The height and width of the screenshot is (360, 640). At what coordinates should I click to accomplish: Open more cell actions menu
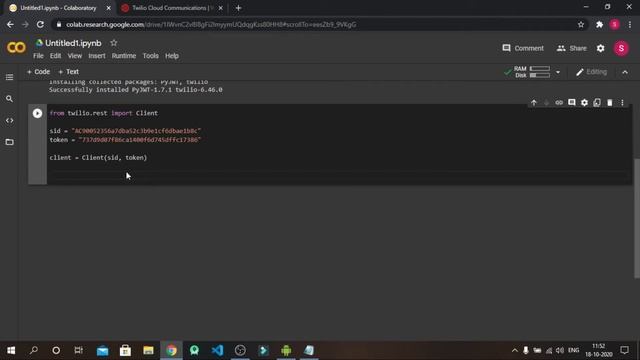(x=622, y=103)
